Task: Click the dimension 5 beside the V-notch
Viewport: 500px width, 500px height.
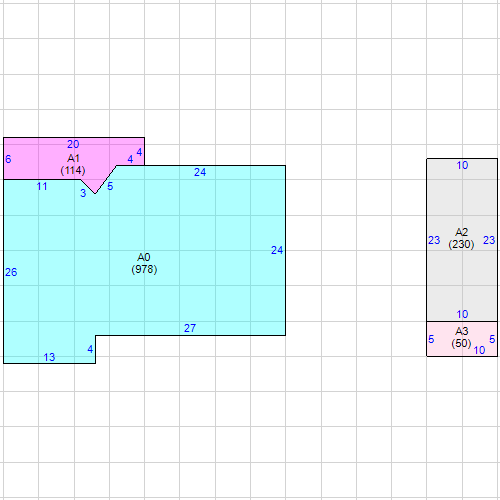Action: (110, 186)
